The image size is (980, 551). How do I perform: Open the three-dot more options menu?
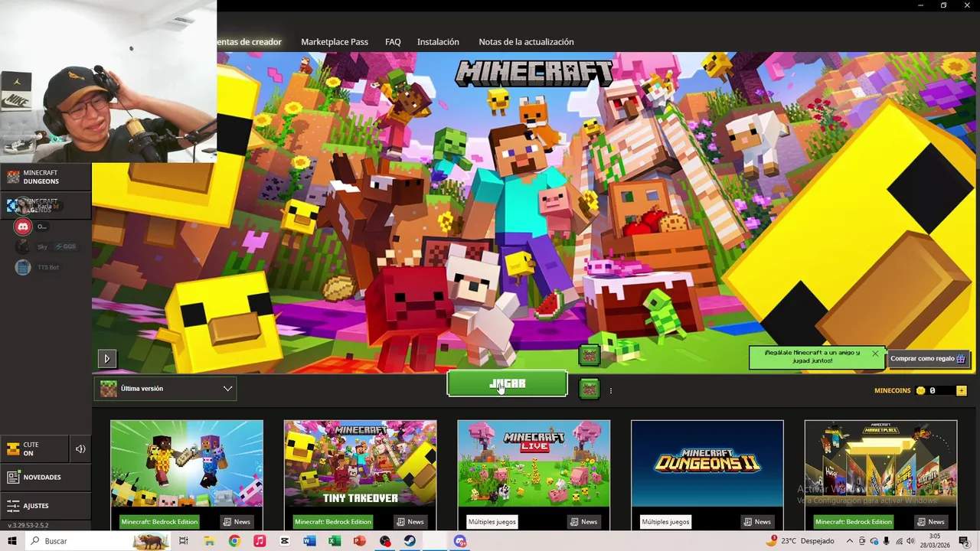click(x=610, y=391)
